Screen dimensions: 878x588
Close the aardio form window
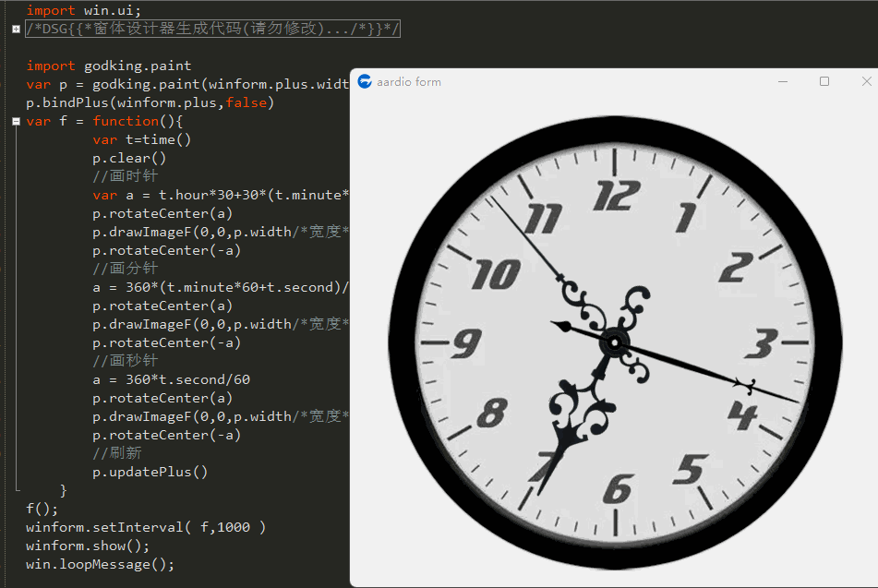(866, 82)
